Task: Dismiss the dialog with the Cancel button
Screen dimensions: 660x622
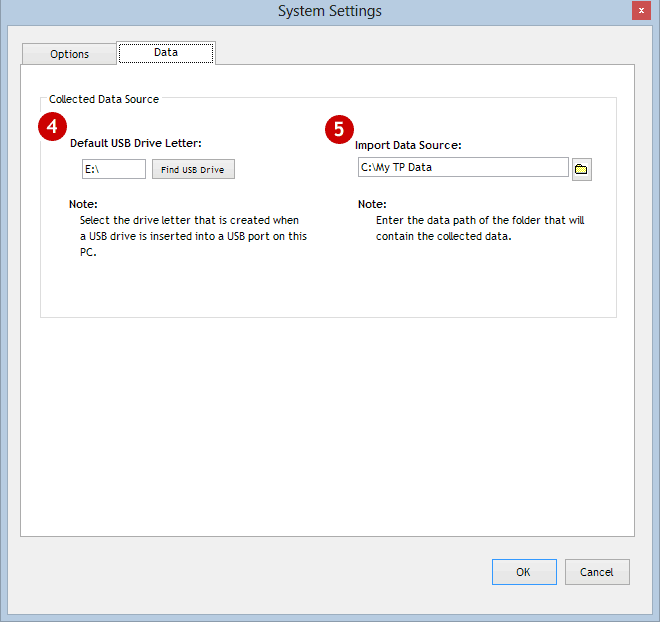Action: coord(596,572)
